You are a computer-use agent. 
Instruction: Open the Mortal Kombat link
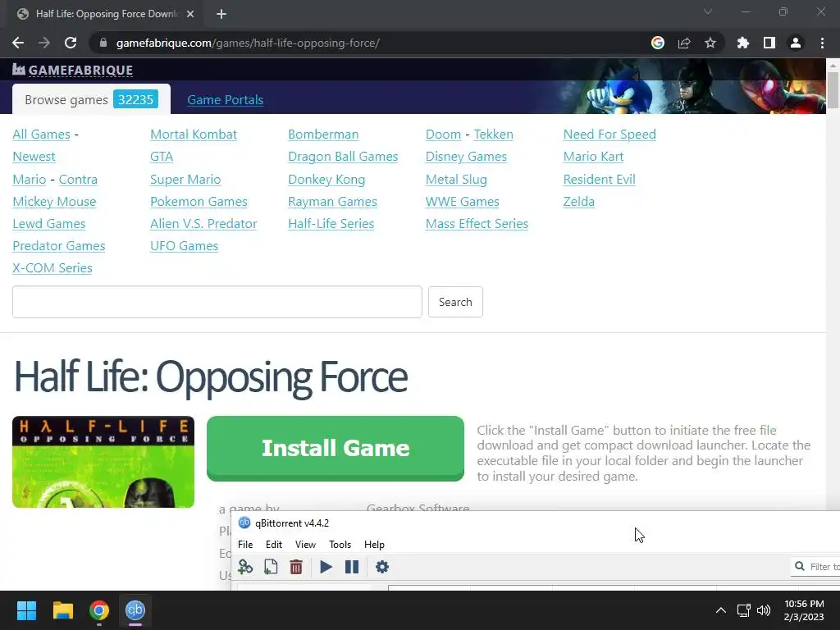tap(194, 135)
